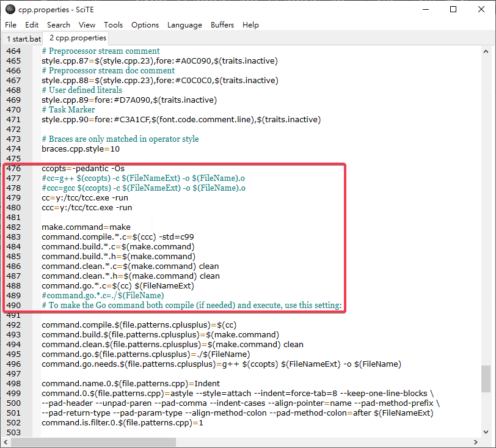Click '# Preprocessor stream comment' line 464
The height and width of the screenshot is (448, 496).
(x=101, y=51)
